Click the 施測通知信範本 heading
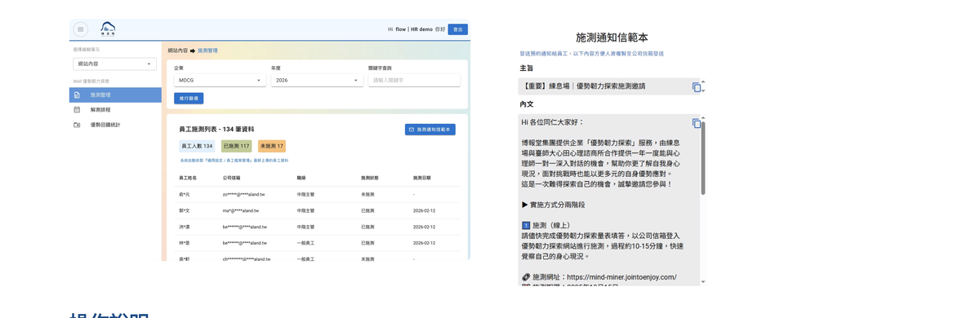Viewport: 980px width, 318px height. tap(612, 38)
